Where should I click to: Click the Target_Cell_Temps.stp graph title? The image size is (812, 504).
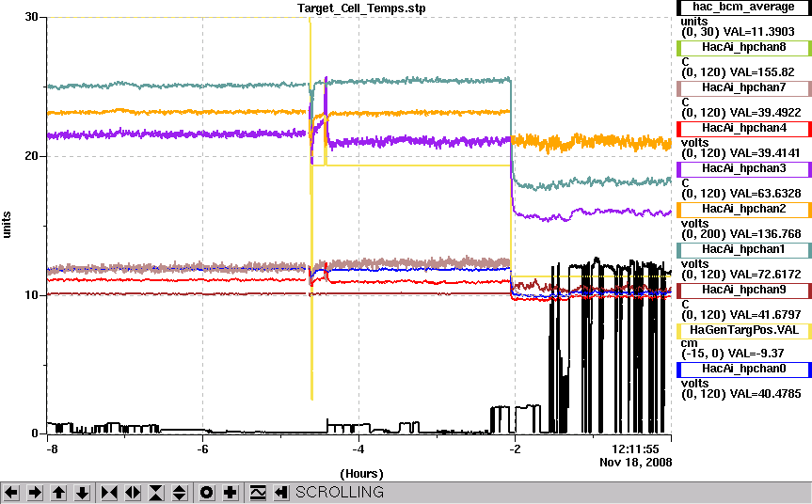click(361, 8)
